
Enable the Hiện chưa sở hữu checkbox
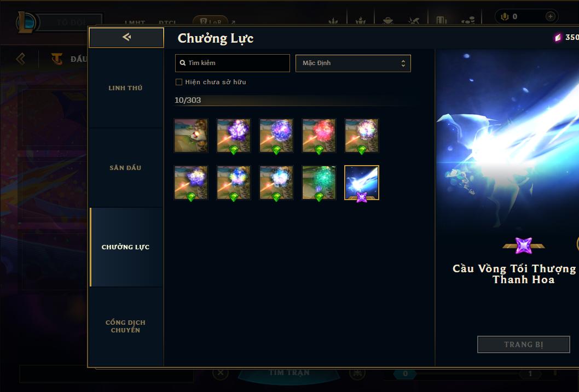click(x=179, y=82)
